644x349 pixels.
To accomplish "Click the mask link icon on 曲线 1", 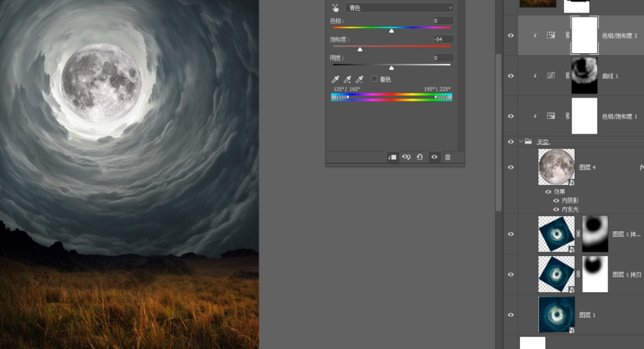I will click(x=567, y=76).
